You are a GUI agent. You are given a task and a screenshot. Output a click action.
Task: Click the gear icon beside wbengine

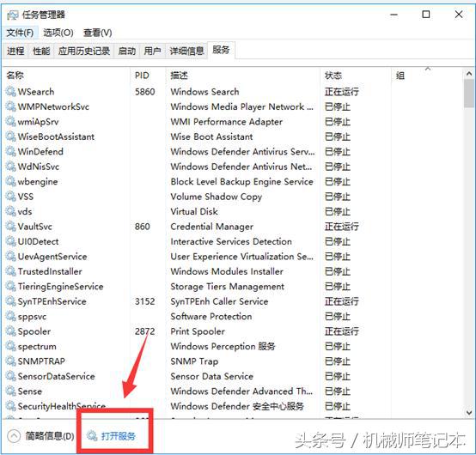point(10,181)
